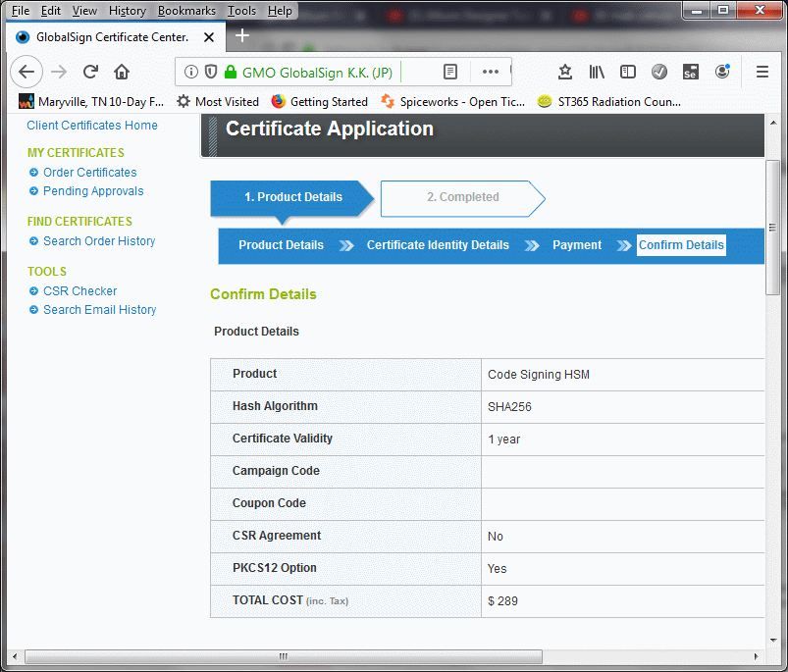Open the File menu

click(x=21, y=11)
